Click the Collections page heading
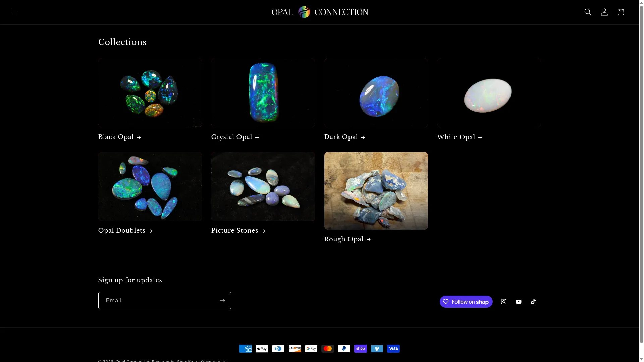This screenshot has height=362, width=644. point(122,42)
